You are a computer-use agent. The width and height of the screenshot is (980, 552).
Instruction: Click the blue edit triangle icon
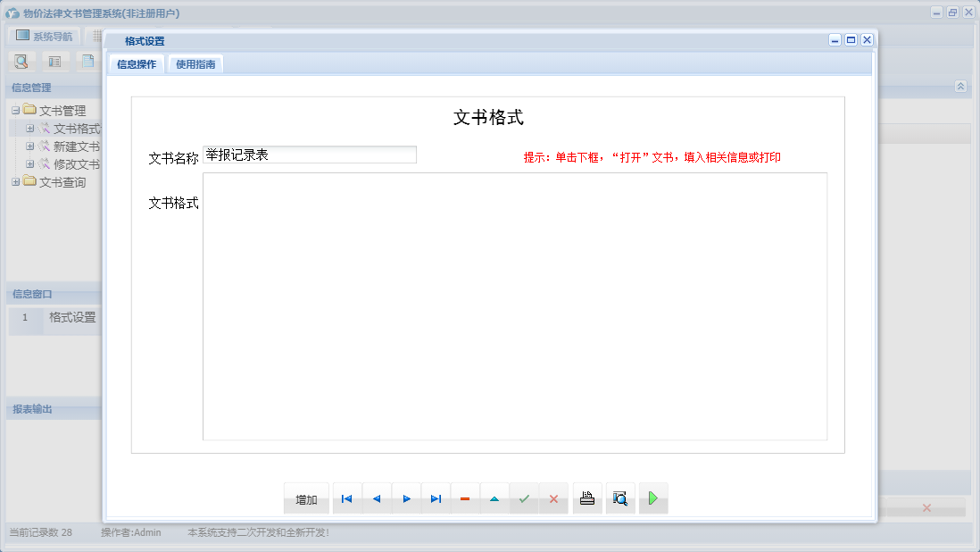click(494, 498)
